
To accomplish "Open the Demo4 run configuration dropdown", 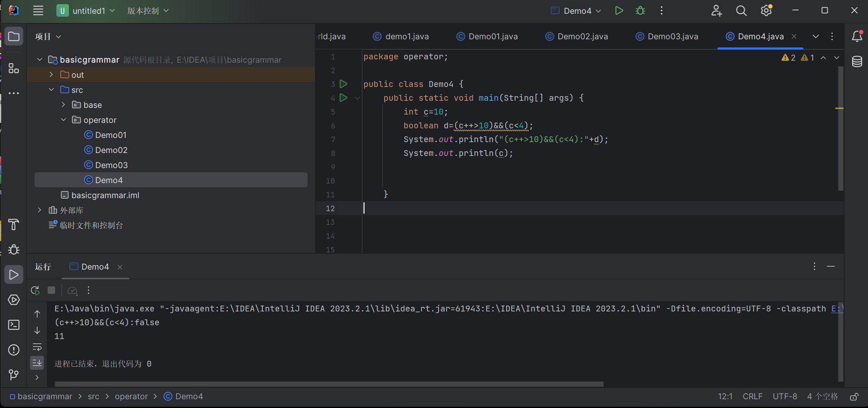I will point(576,11).
